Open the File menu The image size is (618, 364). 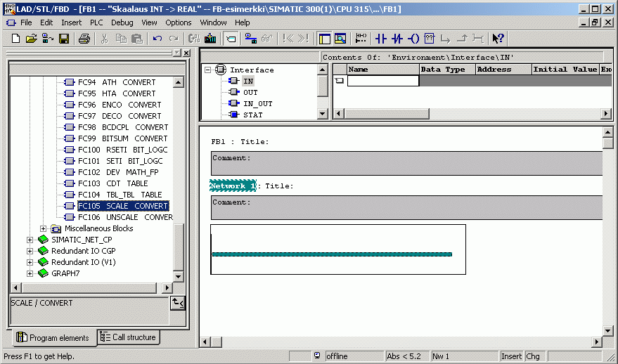tap(26, 22)
